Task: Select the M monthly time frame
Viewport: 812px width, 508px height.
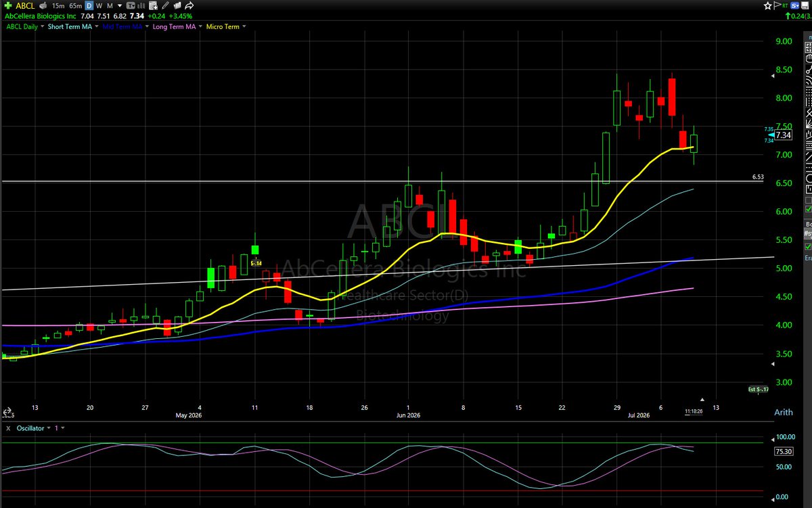Action: [110, 6]
